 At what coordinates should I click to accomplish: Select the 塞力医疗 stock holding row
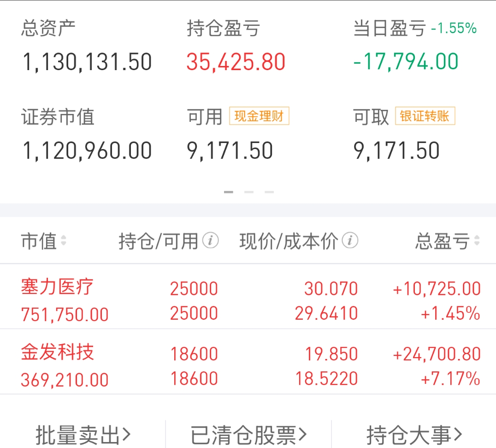248,297
